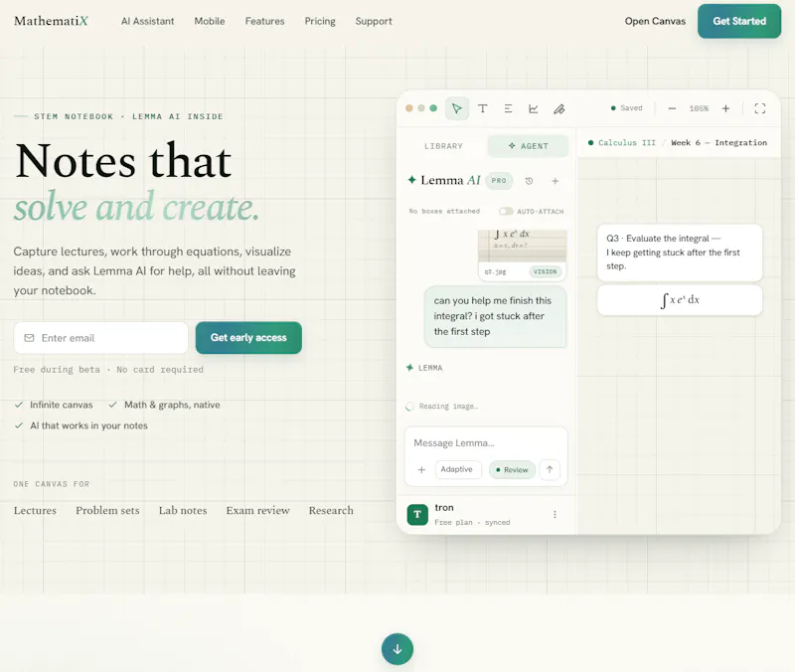Click the envelope icon in email field

30,338
